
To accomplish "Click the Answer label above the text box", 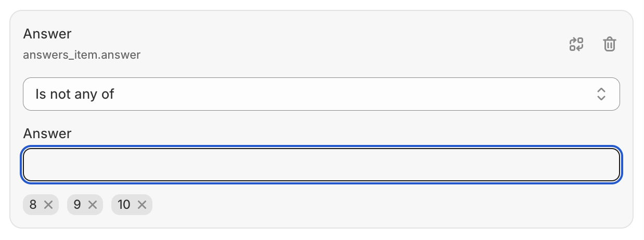I will [47, 134].
